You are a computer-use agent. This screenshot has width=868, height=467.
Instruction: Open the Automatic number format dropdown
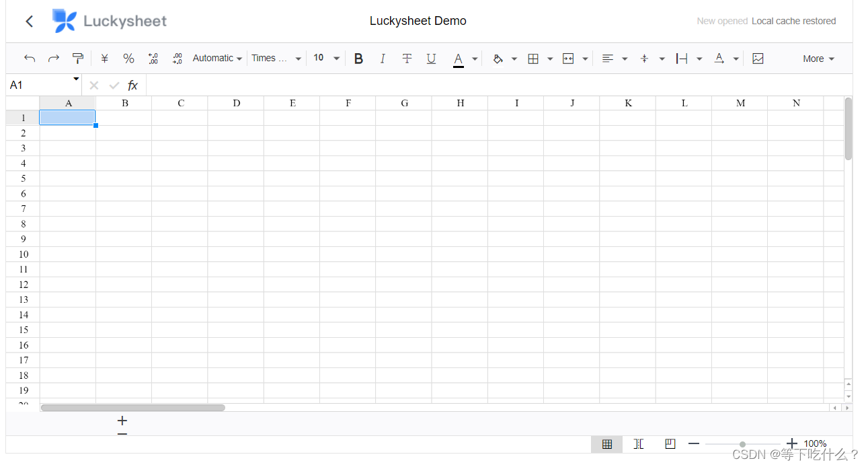pos(217,59)
